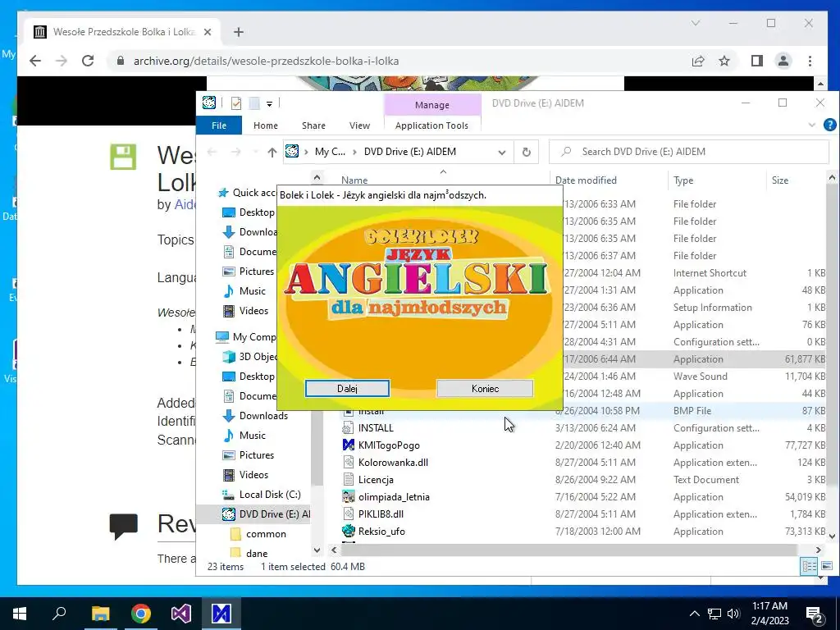Expand the Explorer ribbon chevron
840x630 pixels.
(811, 126)
